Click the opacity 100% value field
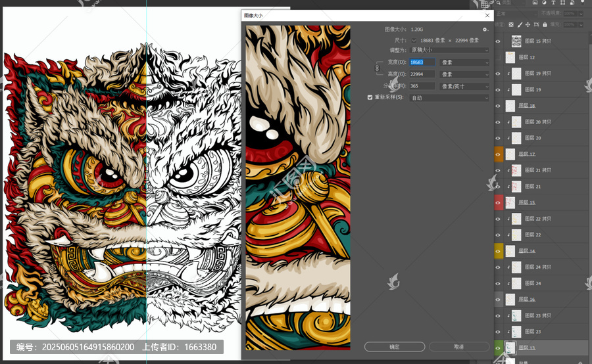Screen dimensions: 592x364 point(570,14)
